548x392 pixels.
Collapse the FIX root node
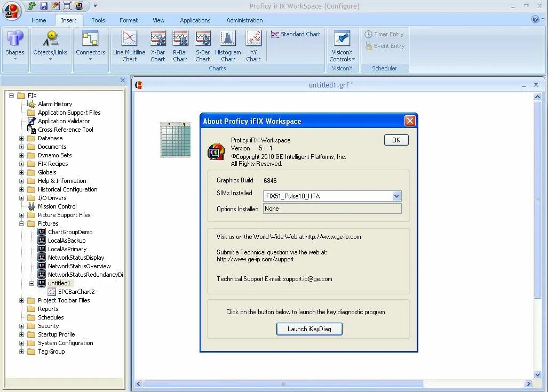pyautogui.click(x=12, y=95)
